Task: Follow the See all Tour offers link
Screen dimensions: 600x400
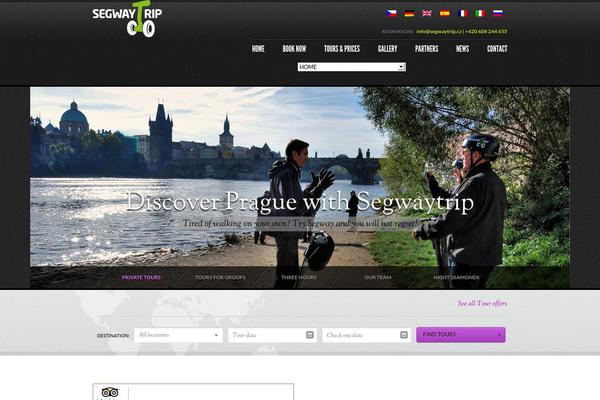Action: coord(482,303)
